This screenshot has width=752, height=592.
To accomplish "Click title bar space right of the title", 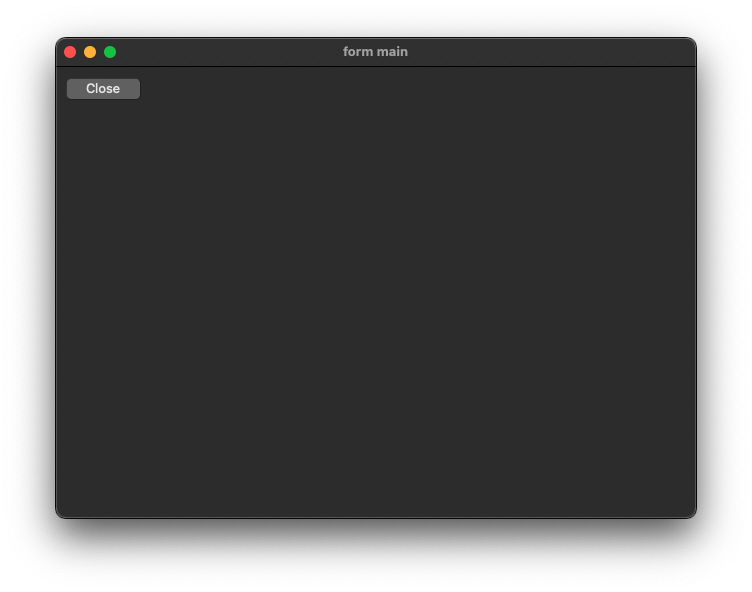I will (x=550, y=52).
